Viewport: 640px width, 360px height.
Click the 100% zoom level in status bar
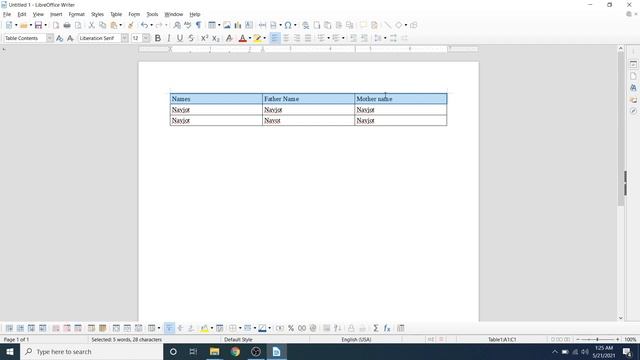630,340
